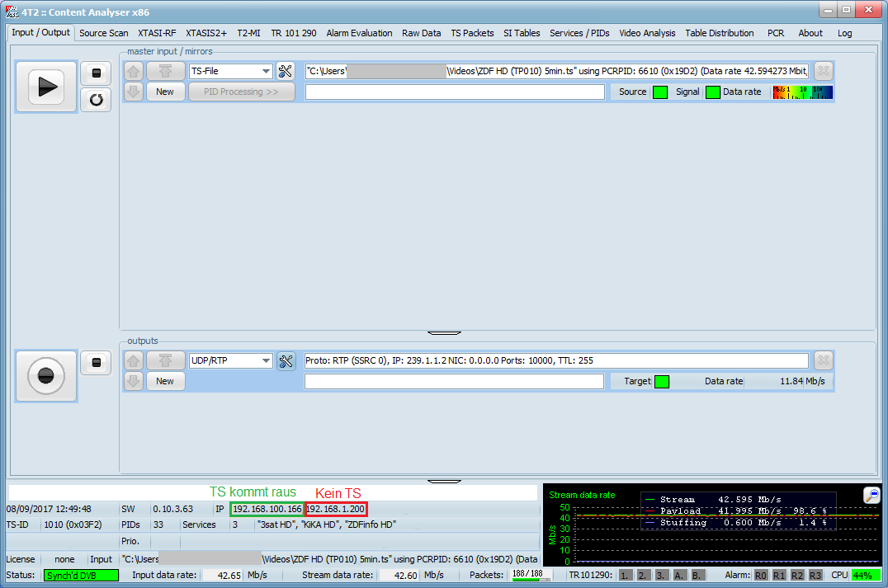Click the New button in the outputs section

pyautogui.click(x=165, y=381)
